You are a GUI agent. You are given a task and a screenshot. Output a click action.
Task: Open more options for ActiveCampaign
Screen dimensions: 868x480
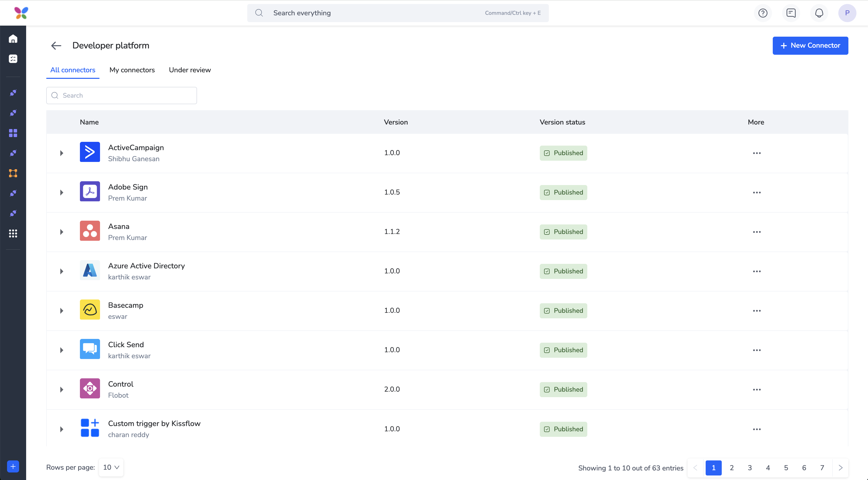coord(757,153)
